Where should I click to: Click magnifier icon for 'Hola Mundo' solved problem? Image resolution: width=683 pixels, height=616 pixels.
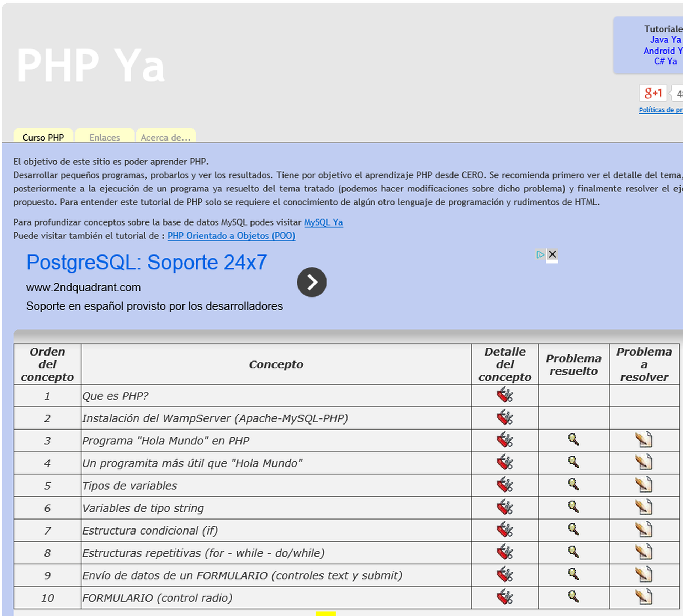click(573, 440)
